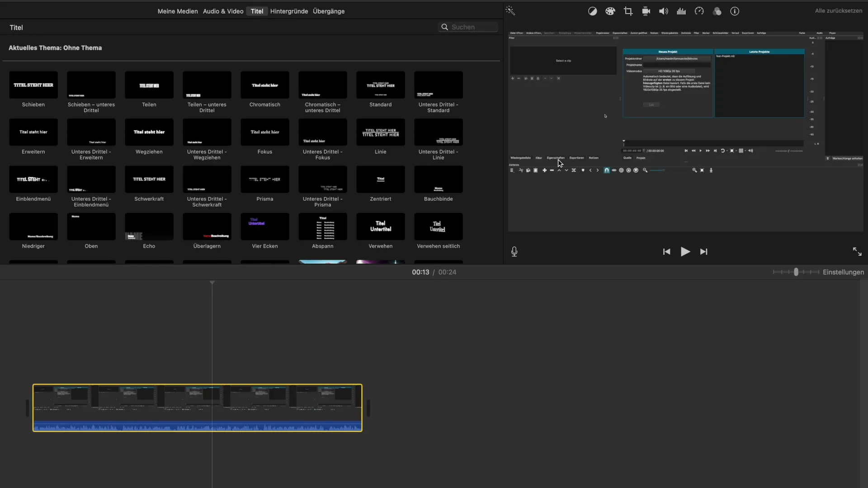868x488 pixels.
Task: Click the search magnifier icon
Action: pos(445,27)
